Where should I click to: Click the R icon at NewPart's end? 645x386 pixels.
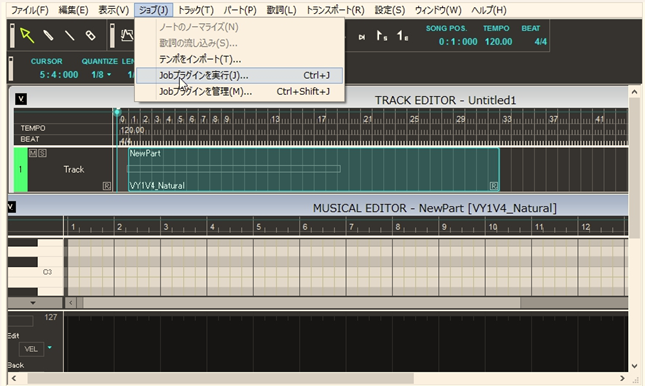point(494,186)
